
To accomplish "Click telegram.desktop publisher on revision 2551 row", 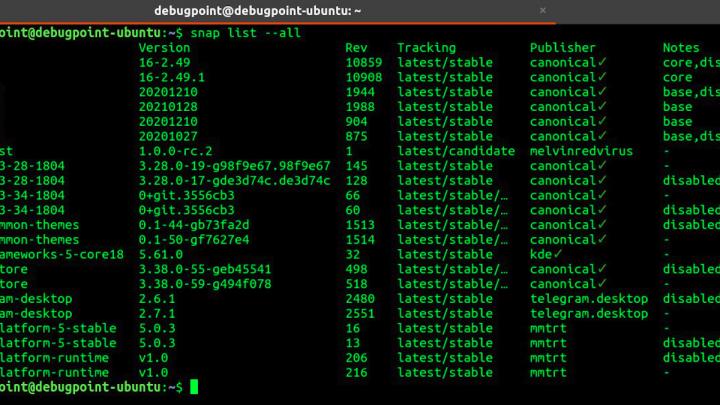I will pos(589,313).
